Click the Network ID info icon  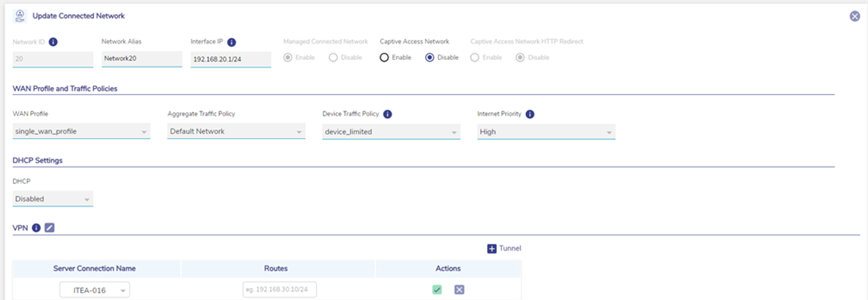53,42
